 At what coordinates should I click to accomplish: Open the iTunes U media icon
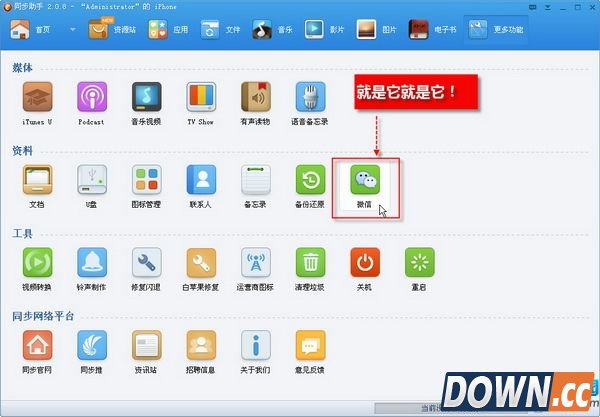click(37, 97)
